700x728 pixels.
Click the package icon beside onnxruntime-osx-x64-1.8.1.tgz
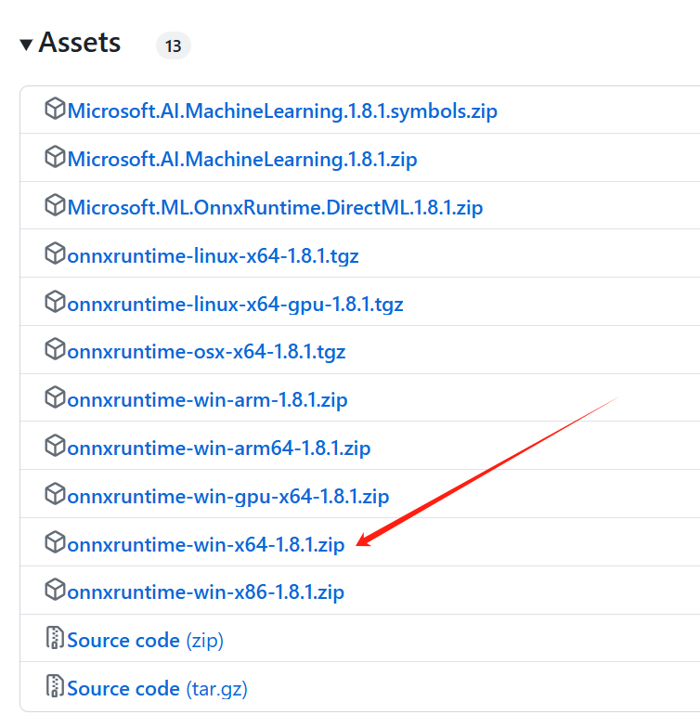click(x=55, y=351)
